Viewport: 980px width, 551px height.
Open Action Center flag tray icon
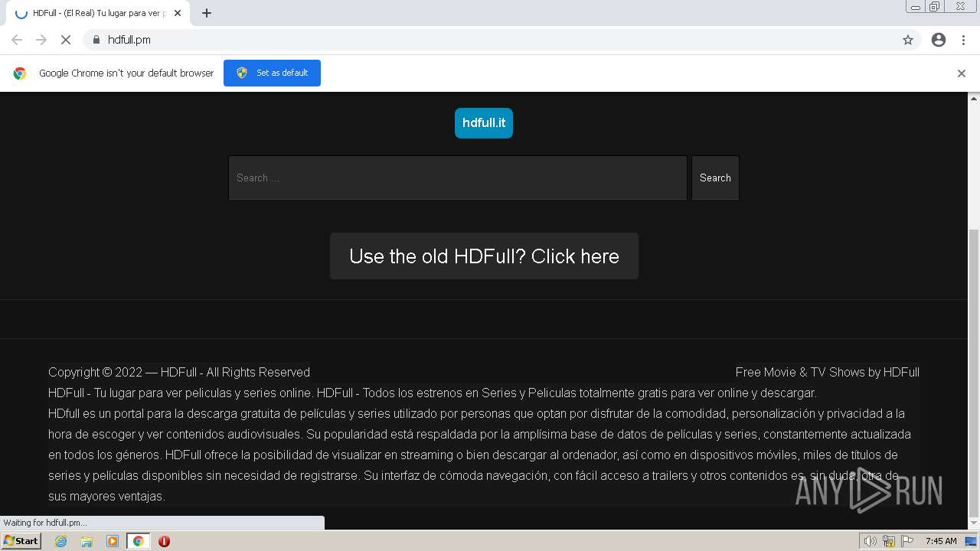coord(907,541)
